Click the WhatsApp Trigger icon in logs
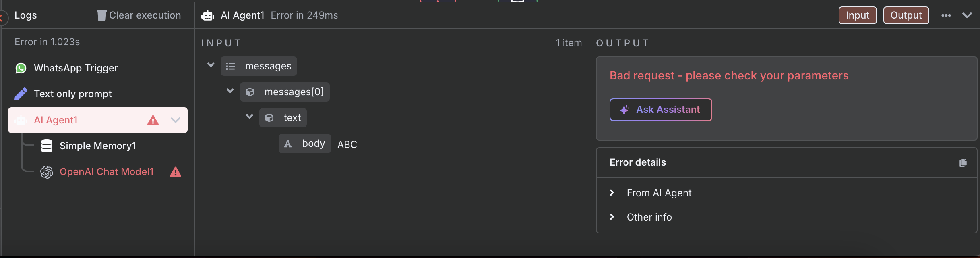Viewport: 980px width, 258px height. 21,68
